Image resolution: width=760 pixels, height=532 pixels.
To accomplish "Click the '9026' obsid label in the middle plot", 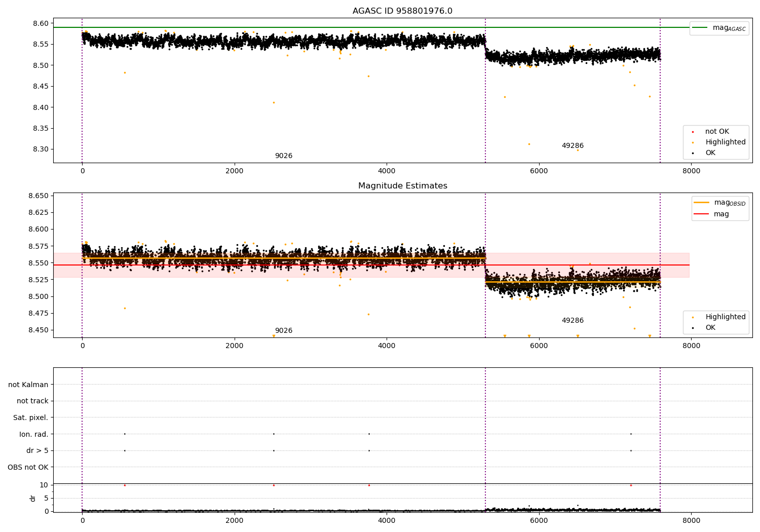I will coord(284,331).
